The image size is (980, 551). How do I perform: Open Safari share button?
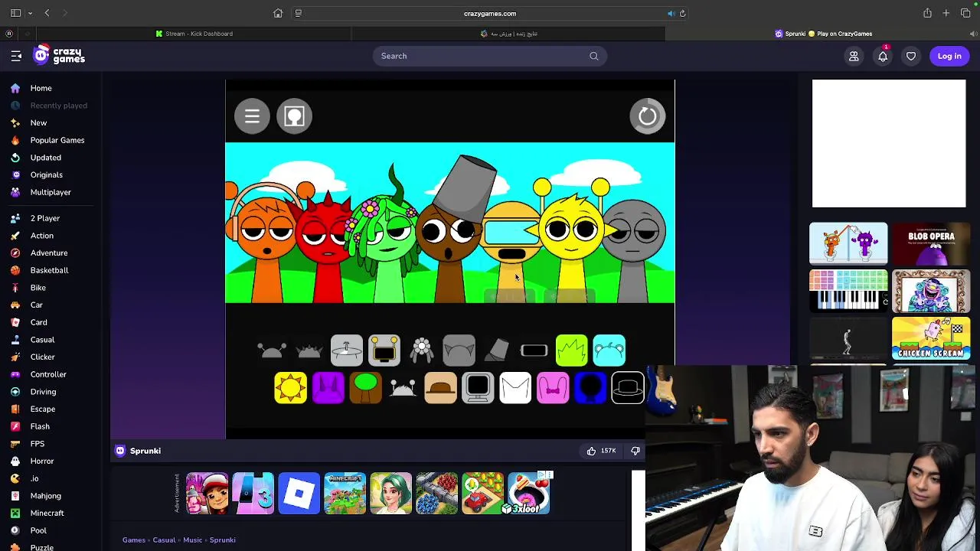(927, 13)
